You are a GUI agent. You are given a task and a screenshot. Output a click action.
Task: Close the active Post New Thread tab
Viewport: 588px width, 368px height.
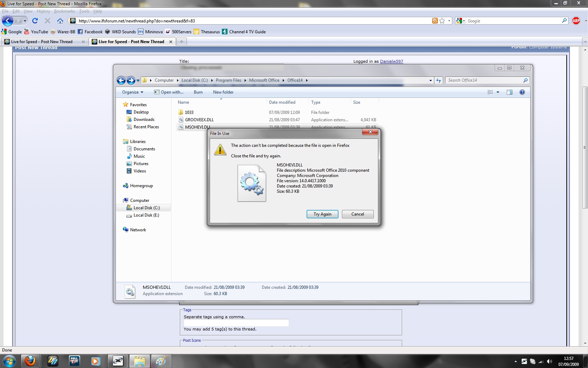pyautogui.click(x=171, y=42)
